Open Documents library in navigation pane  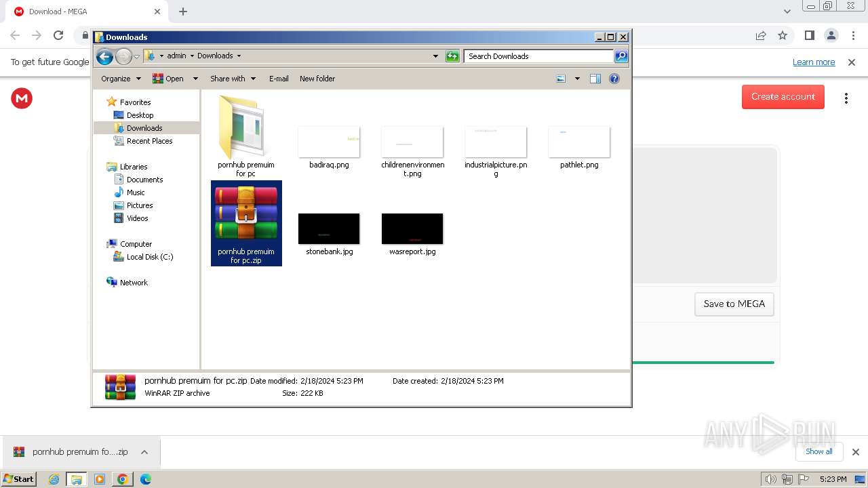[144, 180]
